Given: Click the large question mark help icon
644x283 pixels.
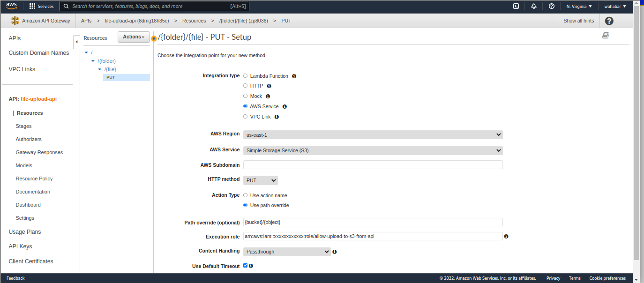Looking at the screenshot, I should 609,21.
